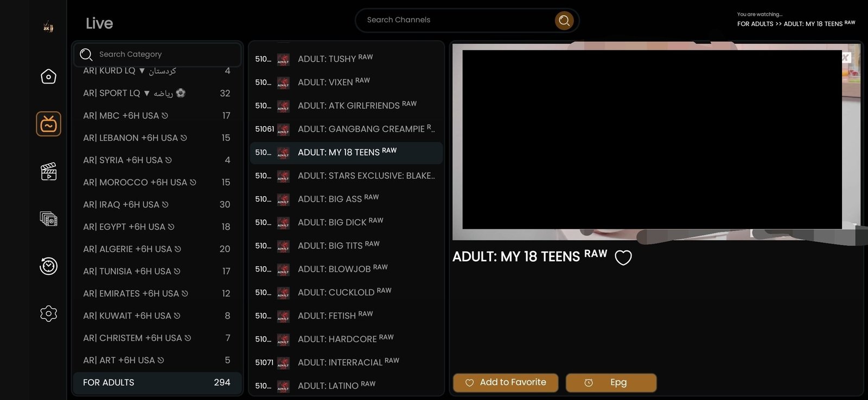
Task: Select the ADULT: INTERRACIAL channel row
Action: point(346,363)
